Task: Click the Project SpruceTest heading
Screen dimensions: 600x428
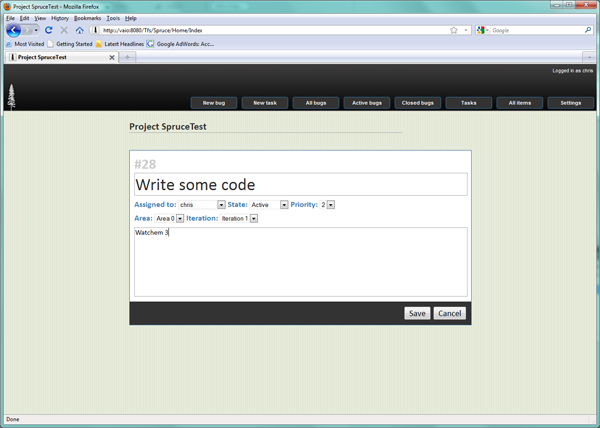Action: pos(168,127)
